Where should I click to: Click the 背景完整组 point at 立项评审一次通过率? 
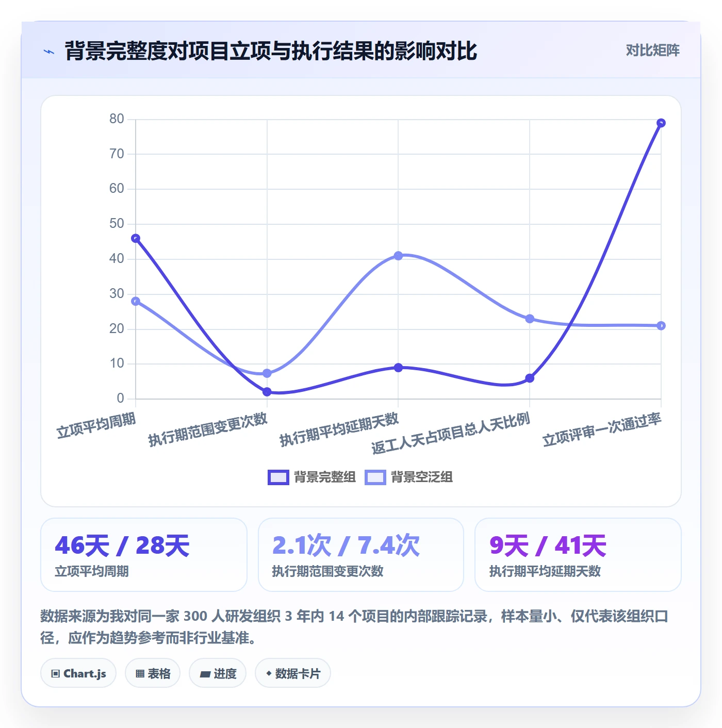(x=661, y=123)
